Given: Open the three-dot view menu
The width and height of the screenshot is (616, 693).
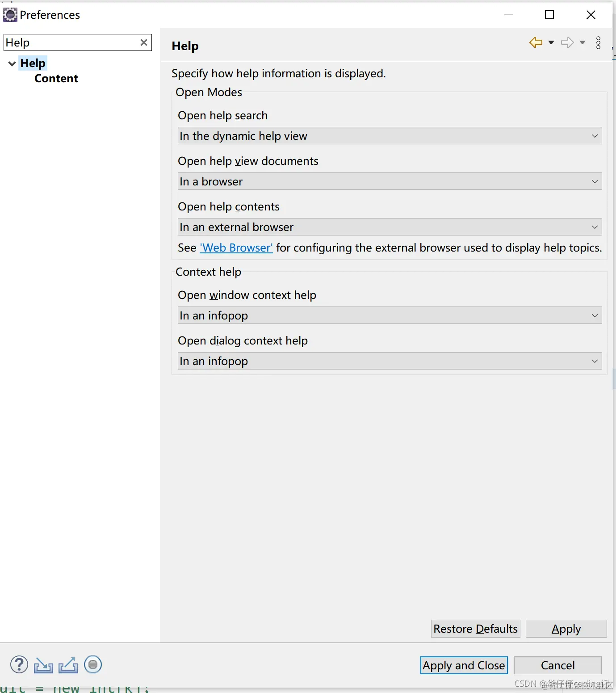Looking at the screenshot, I should (599, 43).
